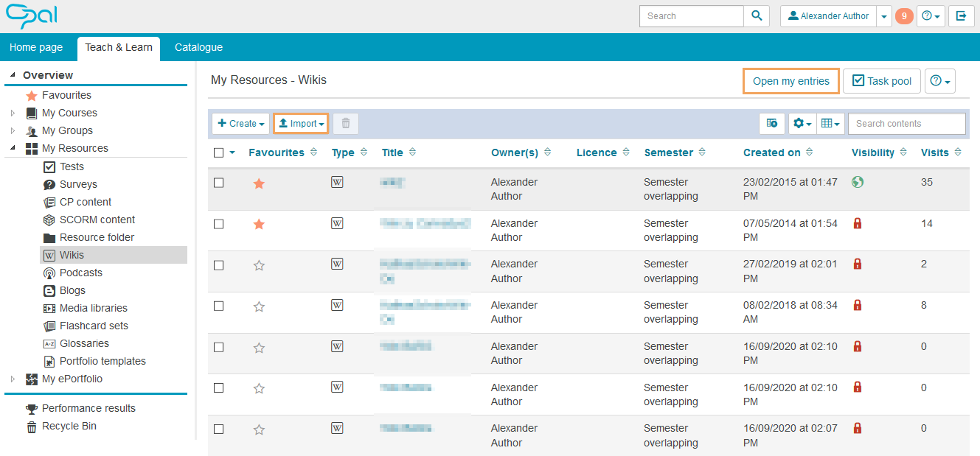Click the Search contents input field
The height and width of the screenshot is (456, 980).
pyautogui.click(x=906, y=124)
